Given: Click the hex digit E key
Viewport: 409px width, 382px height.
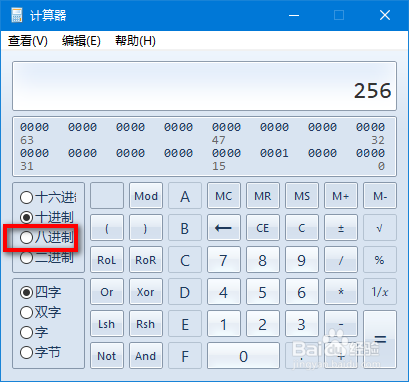Looking at the screenshot, I should 185,324.
